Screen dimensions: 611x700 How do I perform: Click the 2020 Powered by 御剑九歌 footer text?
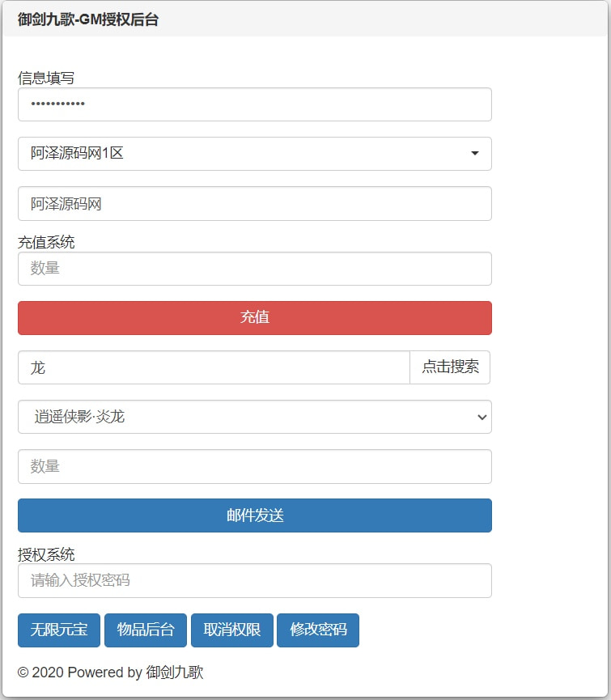[111, 672]
